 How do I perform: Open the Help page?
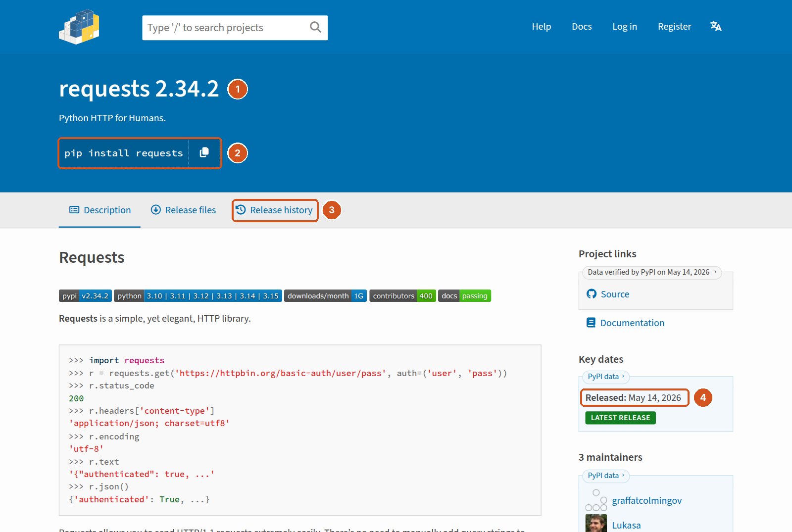tap(542, 27)
